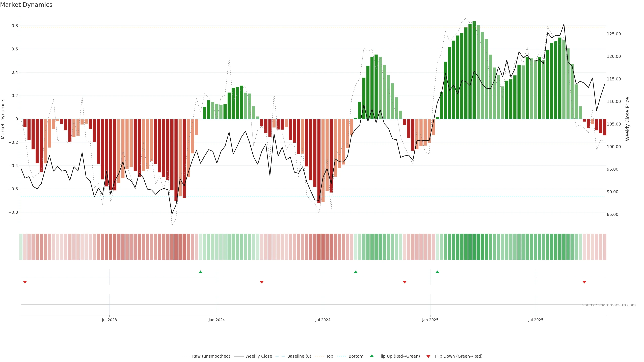Click the flip-up marker just after Jan 2025
644x362 pixels.
(437, 272)
